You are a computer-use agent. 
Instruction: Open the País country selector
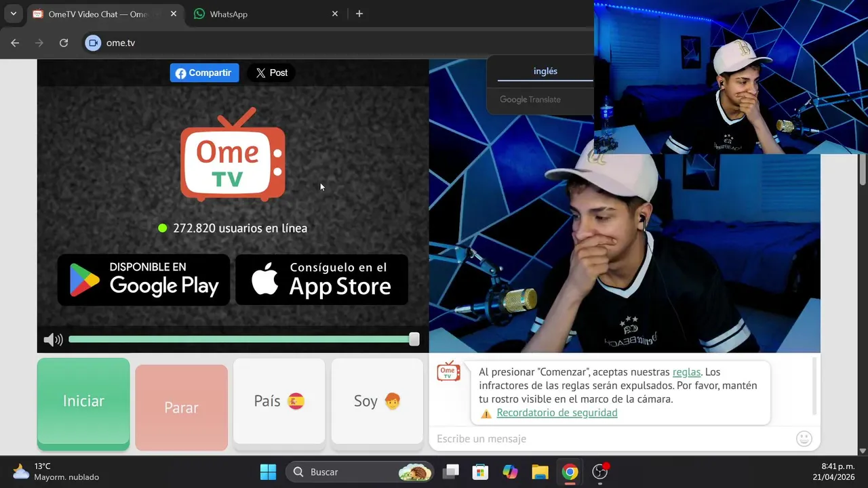pos(279,401)
